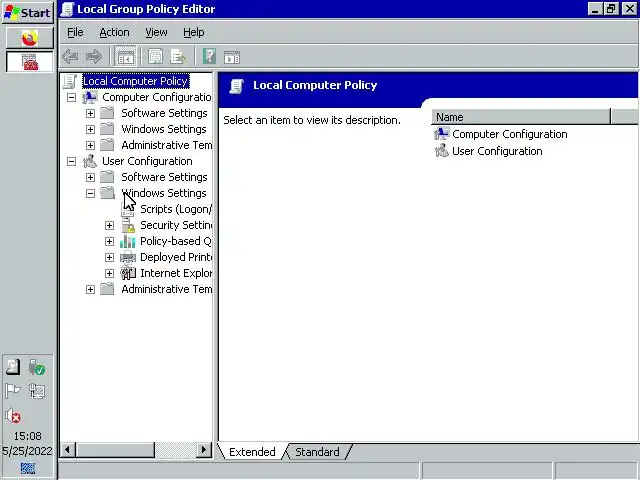Open the Start menu
Image resolution: width=640 pixels, height=480 pixels.
[28, 13]
